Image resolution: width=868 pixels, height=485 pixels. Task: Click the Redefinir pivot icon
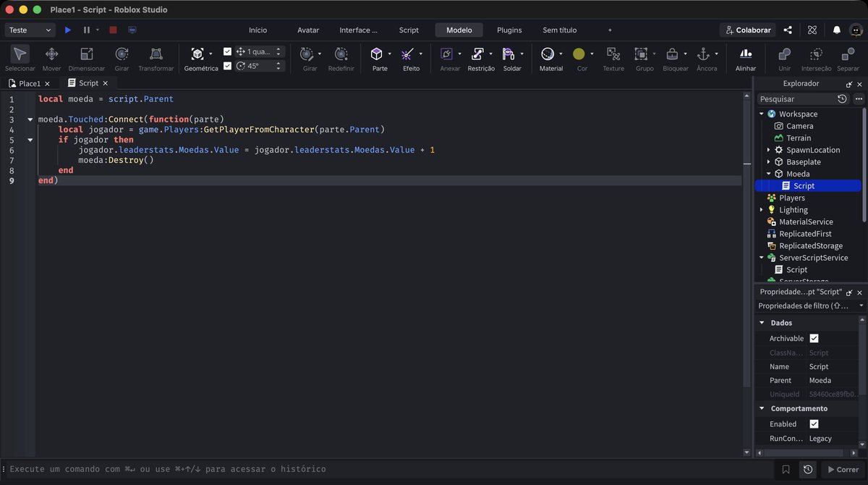coord(341,54)
